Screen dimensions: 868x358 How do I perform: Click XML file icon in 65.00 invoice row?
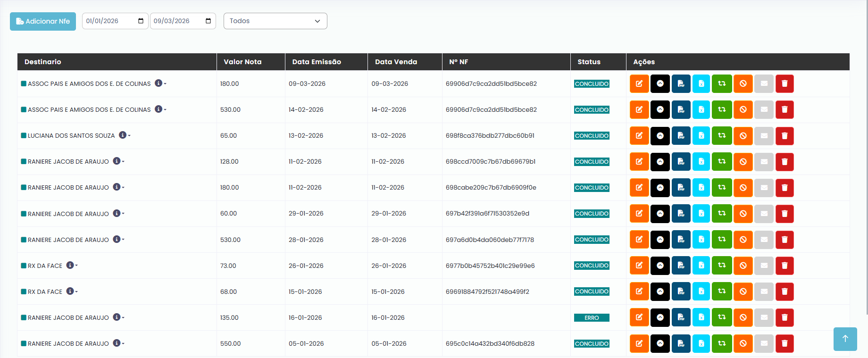(701, 136)
